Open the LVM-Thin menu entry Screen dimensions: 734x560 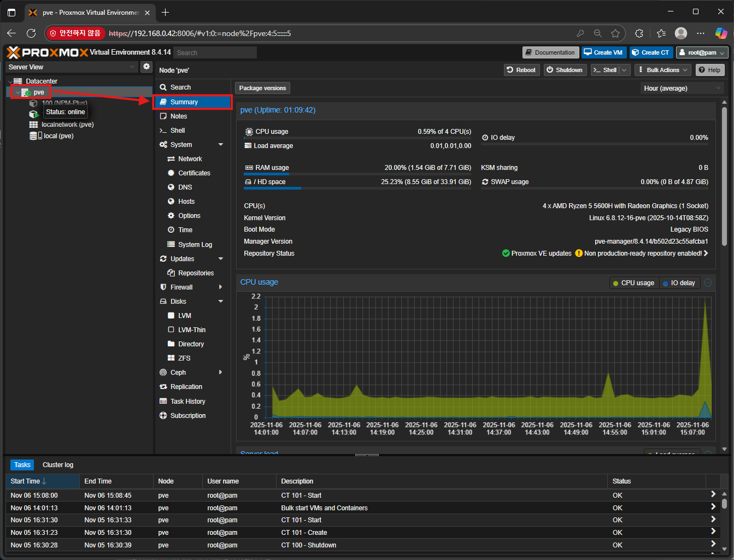pos(192,330)
